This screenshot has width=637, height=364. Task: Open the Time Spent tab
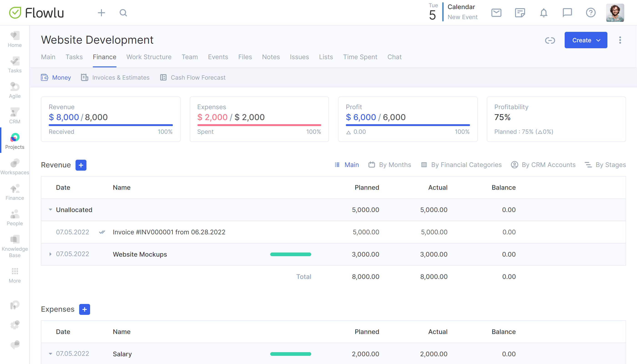(360, 57)
